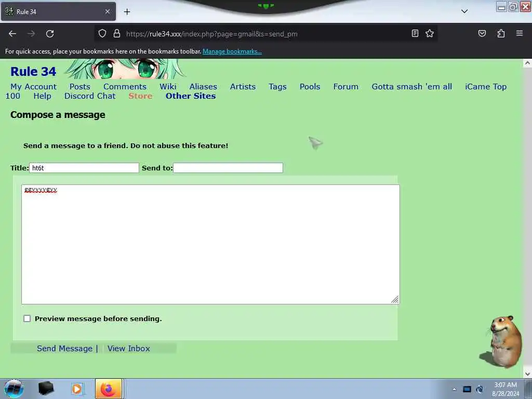Screen dimensions: 532x399
Task: Show hidden system tray icons arrow
Action: (454, 390)
